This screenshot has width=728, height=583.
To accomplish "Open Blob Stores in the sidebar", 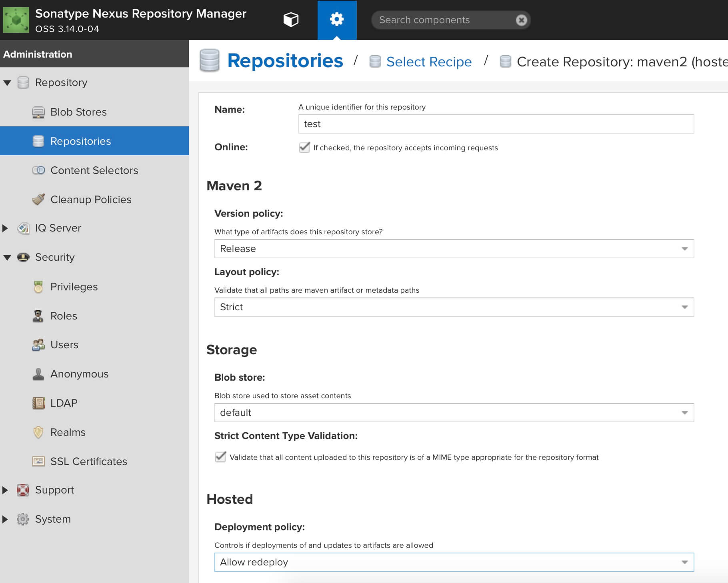I will (94, 112).
